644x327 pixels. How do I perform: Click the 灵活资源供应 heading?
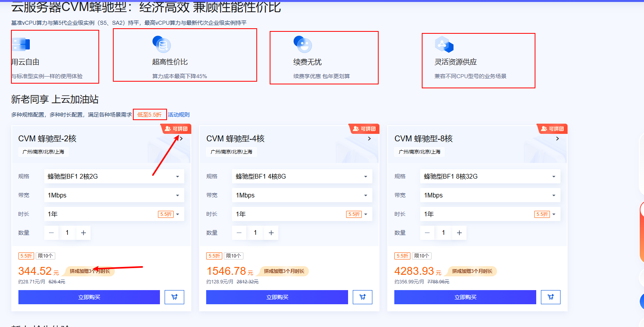455,62
